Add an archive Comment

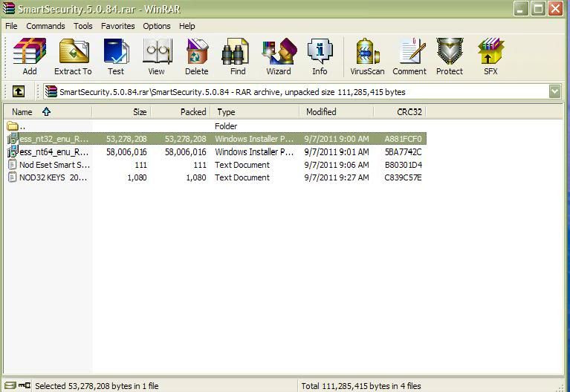point(412,51)
